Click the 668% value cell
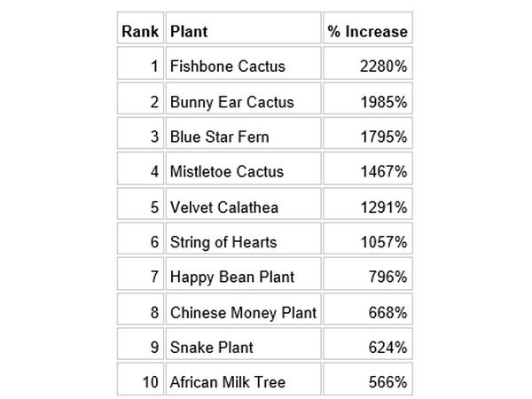This screenshot has width=532, height=399. 367,312
